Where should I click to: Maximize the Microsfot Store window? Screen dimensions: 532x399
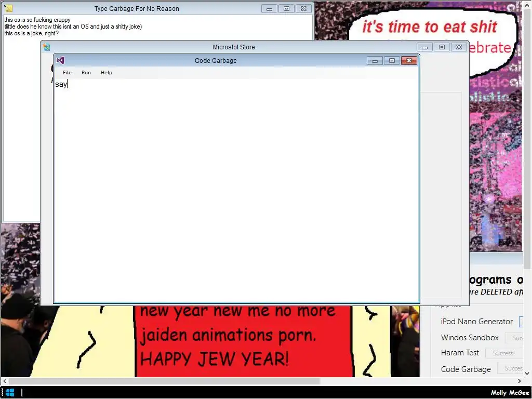442,47
